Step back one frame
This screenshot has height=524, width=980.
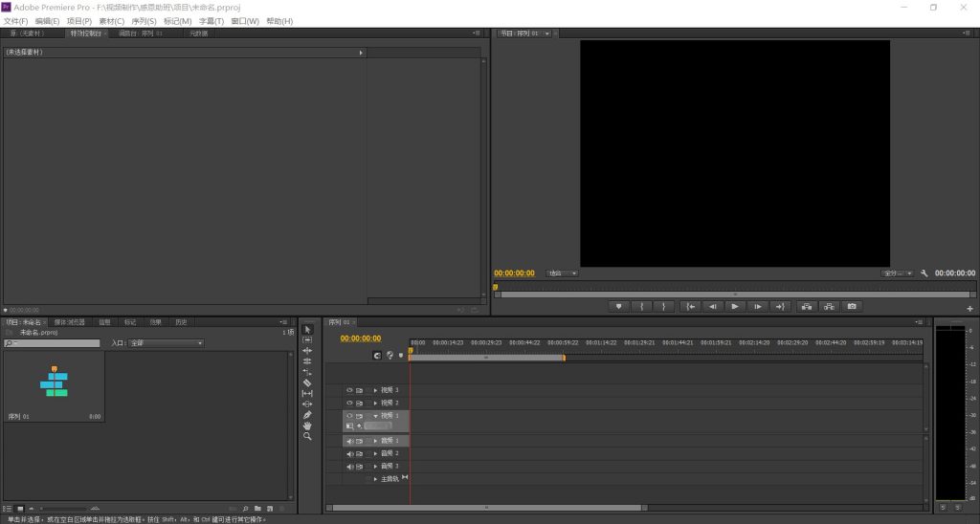712,307
